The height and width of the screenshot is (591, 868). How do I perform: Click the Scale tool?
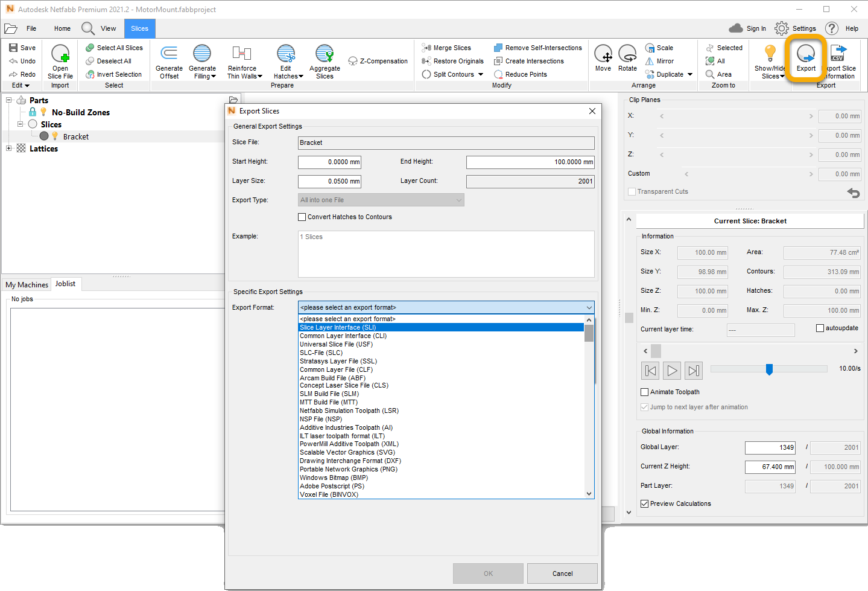coord(659,48)
